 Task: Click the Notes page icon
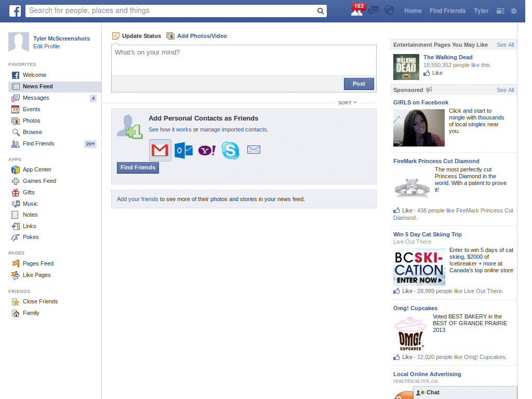pos(15,215)
